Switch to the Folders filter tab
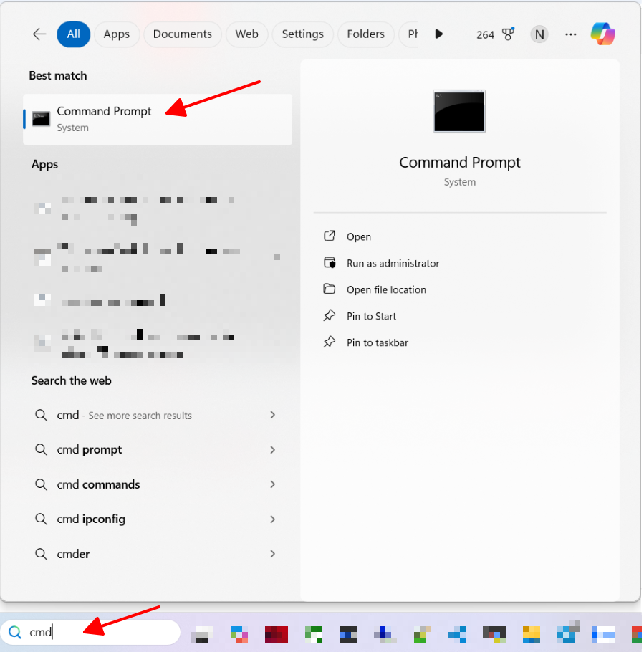Viewport: 644px width, 652px height. 366,34
